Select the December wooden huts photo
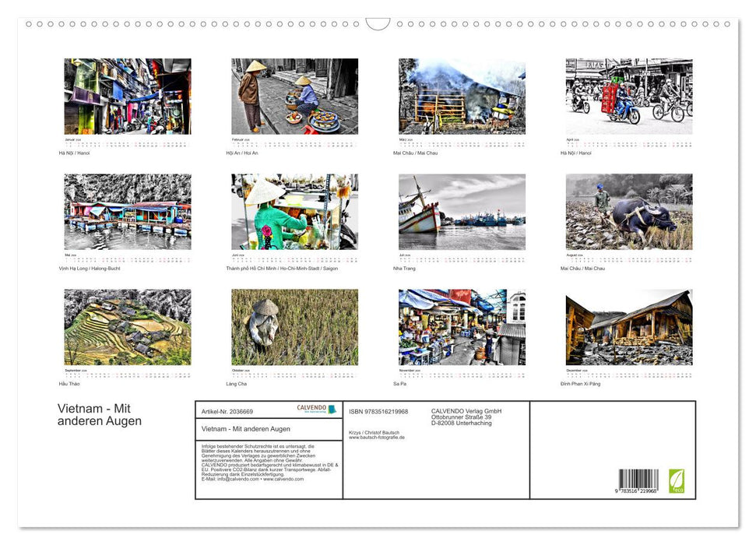The image size is (756, 545). (628, 327)
